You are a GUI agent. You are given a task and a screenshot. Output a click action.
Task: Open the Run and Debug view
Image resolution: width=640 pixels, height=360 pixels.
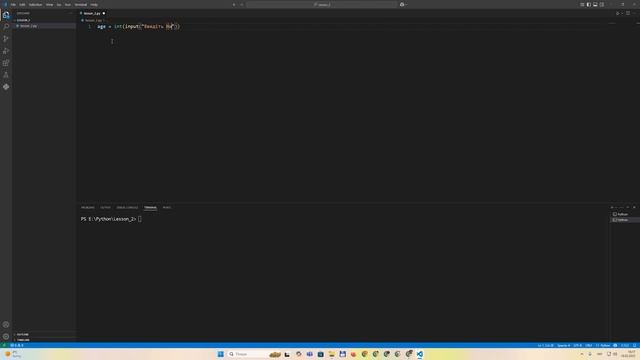point(6,51)
